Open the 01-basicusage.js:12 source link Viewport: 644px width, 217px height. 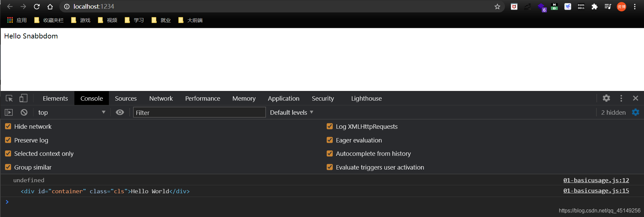pyautogui.click(x=596, y=180)
